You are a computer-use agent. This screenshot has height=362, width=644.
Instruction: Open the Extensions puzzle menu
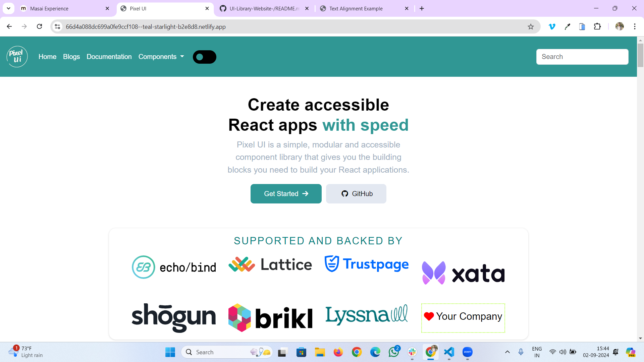click(x=597, y=26)
